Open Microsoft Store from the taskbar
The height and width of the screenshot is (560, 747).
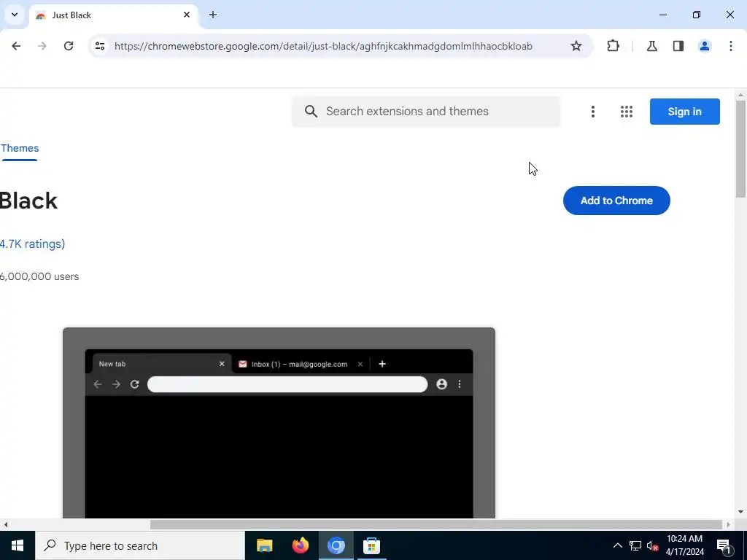pyautogui.click(x=371, y=545)
